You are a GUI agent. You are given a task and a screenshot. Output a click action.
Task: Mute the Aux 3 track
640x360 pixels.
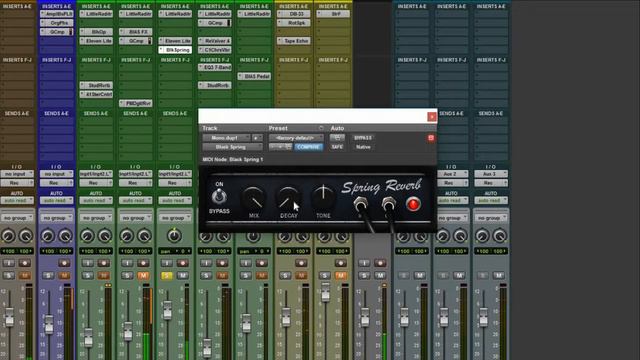pos(499,276)
